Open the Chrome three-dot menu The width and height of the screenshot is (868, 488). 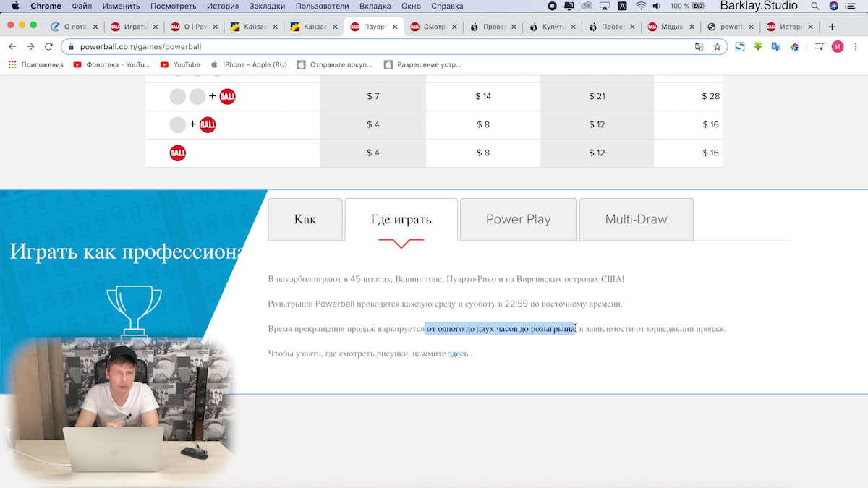(856, 46)
